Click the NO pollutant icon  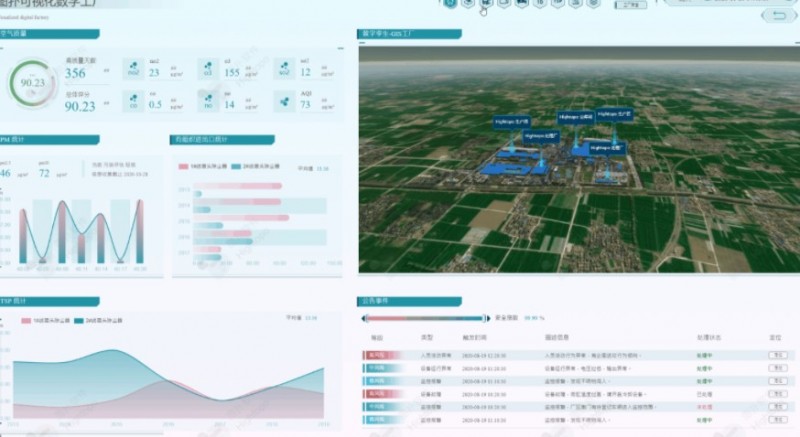pyautogui.click(x=207, y=102)
